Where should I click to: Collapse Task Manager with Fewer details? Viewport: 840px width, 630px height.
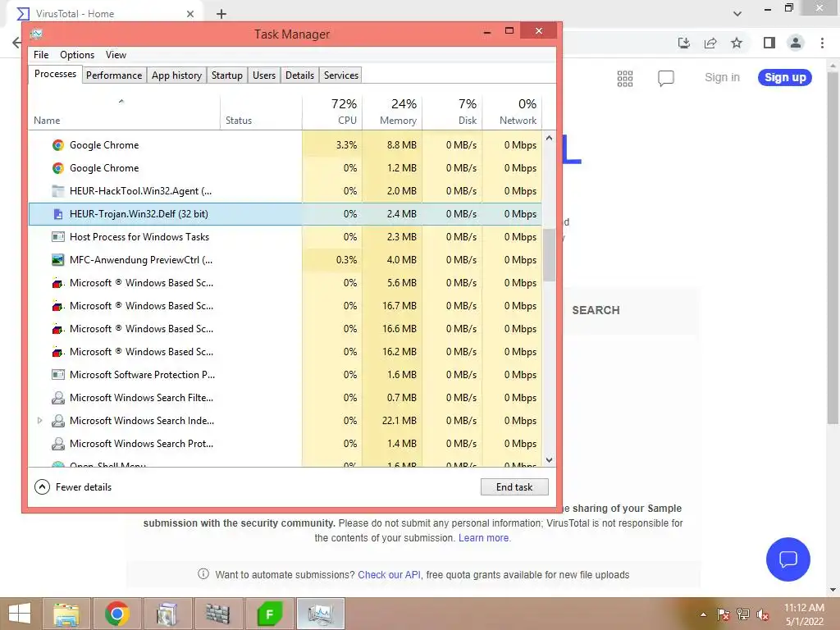click(73, 487)
